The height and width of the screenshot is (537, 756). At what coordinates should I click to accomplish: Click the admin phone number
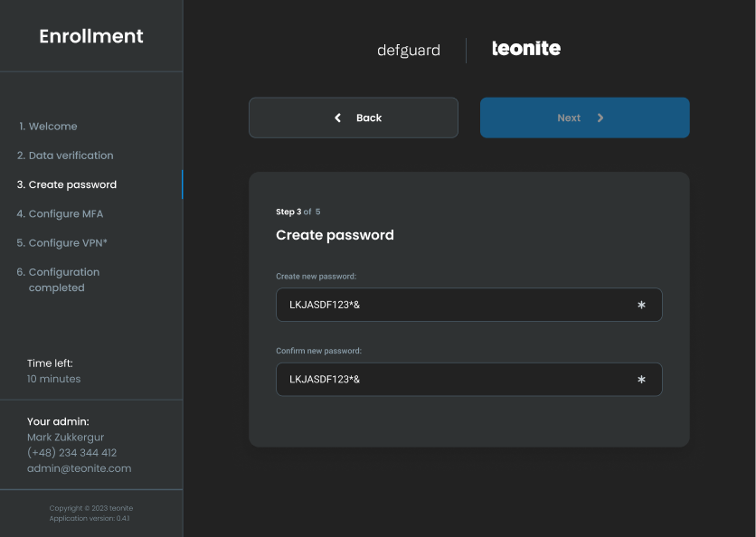point(72,453)
